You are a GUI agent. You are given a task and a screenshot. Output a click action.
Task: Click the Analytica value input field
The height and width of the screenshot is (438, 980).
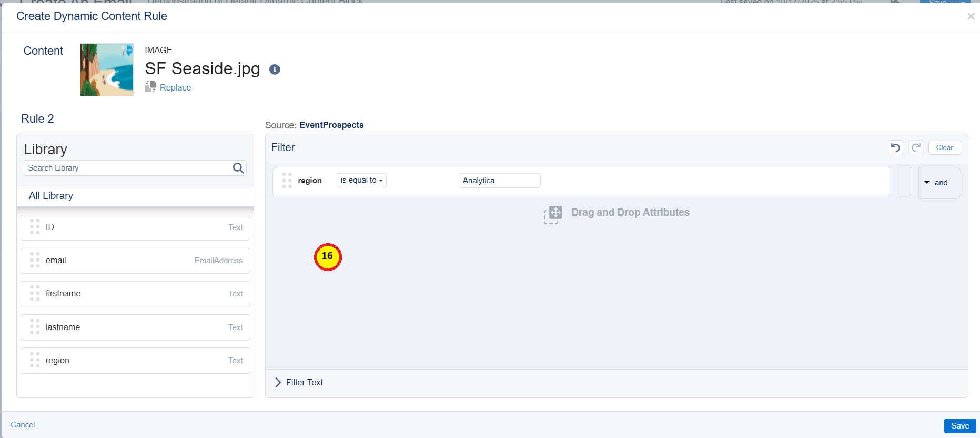point(499,181)
